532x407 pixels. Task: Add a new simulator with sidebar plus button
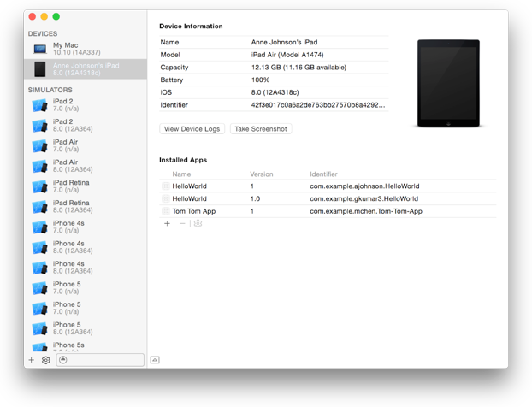(x=32, y=360)
